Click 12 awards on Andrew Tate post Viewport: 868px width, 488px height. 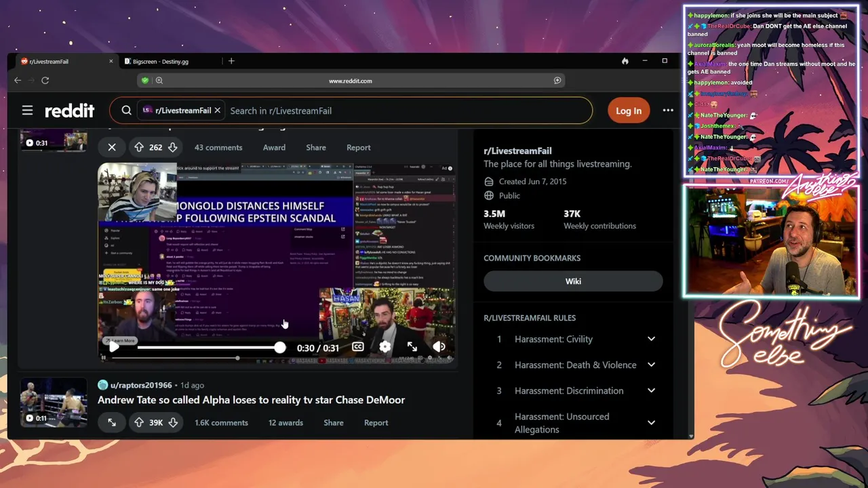[285, 422]
